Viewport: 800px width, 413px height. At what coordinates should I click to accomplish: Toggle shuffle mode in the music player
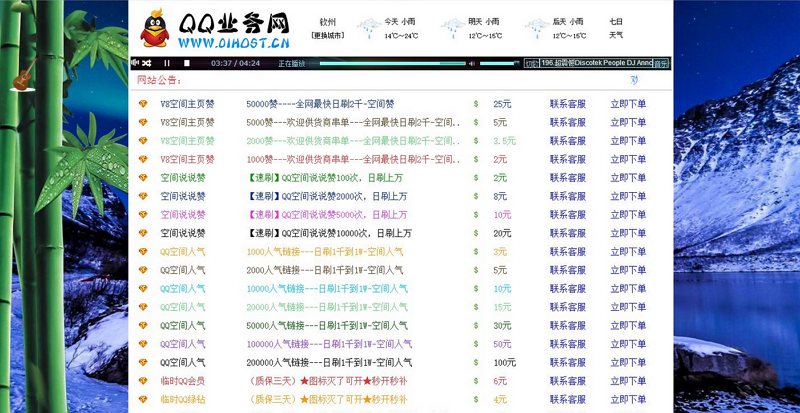[146, 63]
